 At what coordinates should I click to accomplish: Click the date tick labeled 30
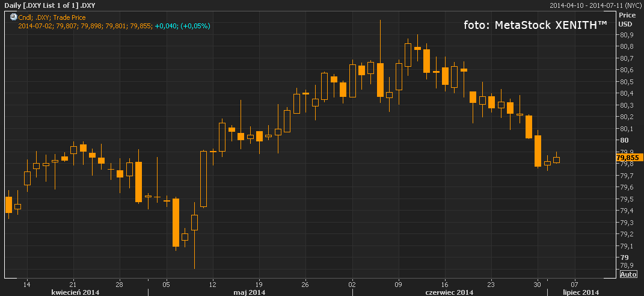coord(537,285)
